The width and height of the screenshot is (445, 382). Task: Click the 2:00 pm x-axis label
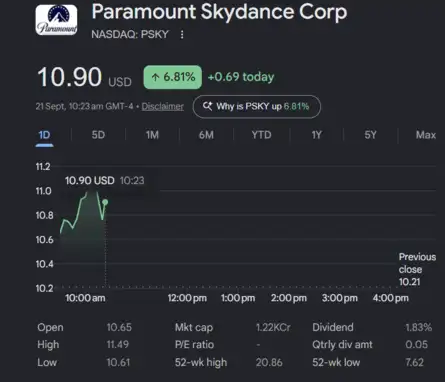click(289, 298)
